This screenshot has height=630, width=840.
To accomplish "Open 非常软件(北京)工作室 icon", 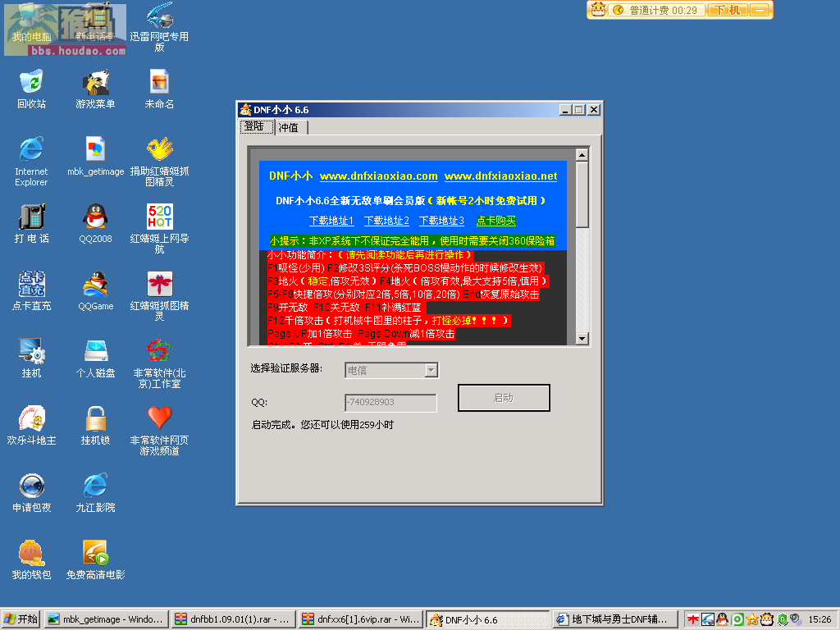I will point(159,363).
